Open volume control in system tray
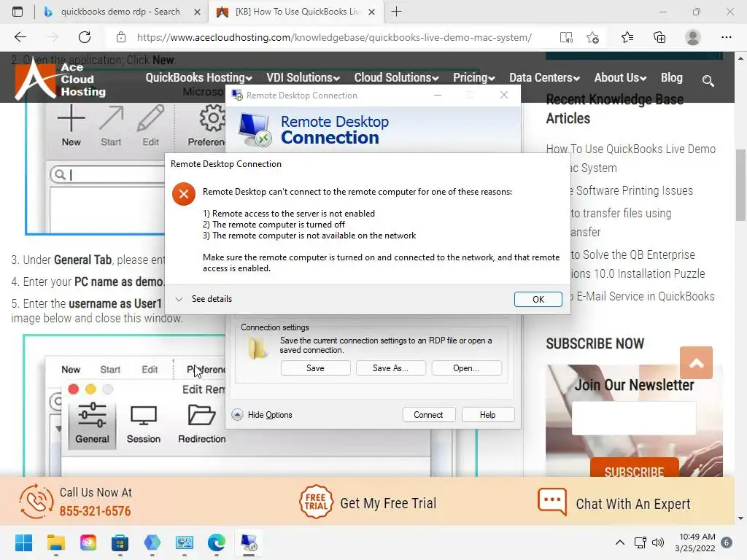 658,542
